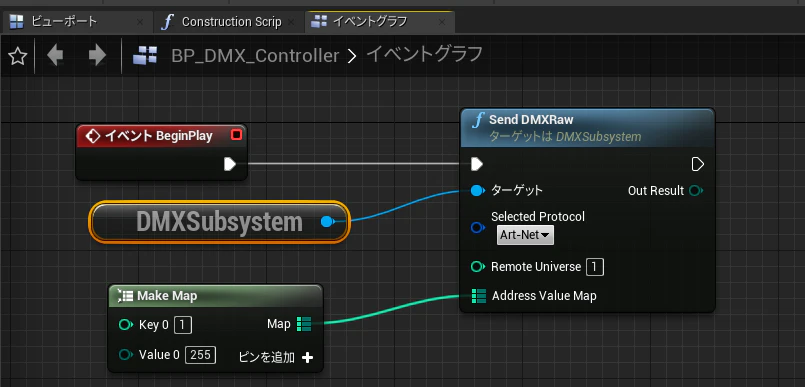
Task: Click the DMXSubsystem blue output pin
Action: [327, 222]
